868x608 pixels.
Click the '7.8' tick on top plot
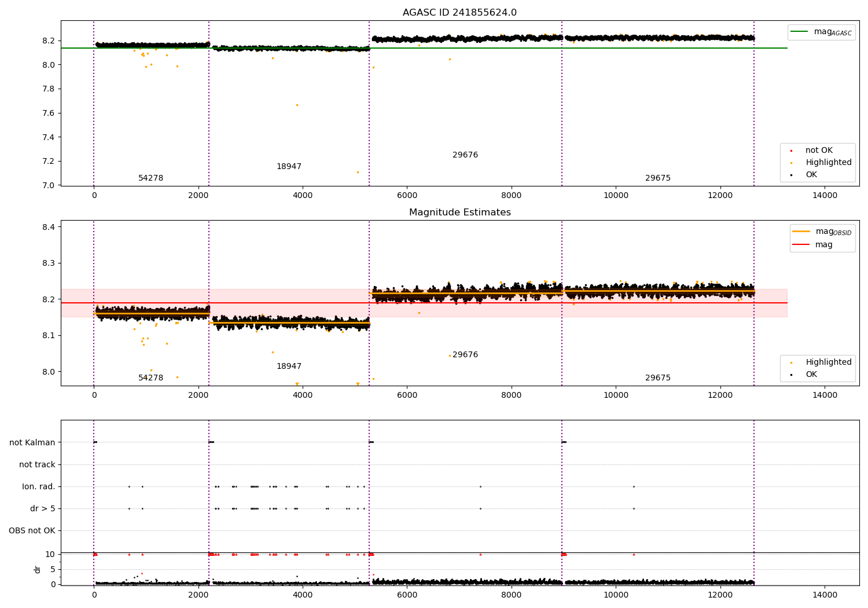coord(49,89)
